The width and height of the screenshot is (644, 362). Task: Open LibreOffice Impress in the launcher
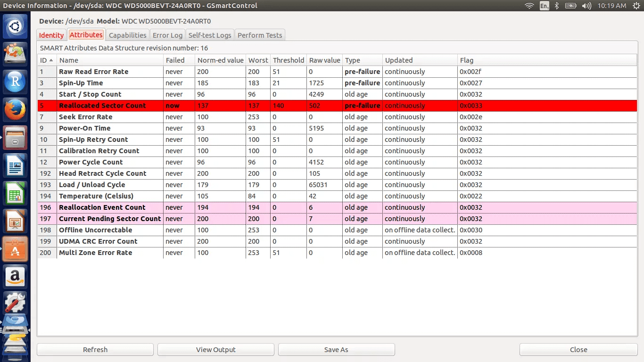tap(15, 221)
